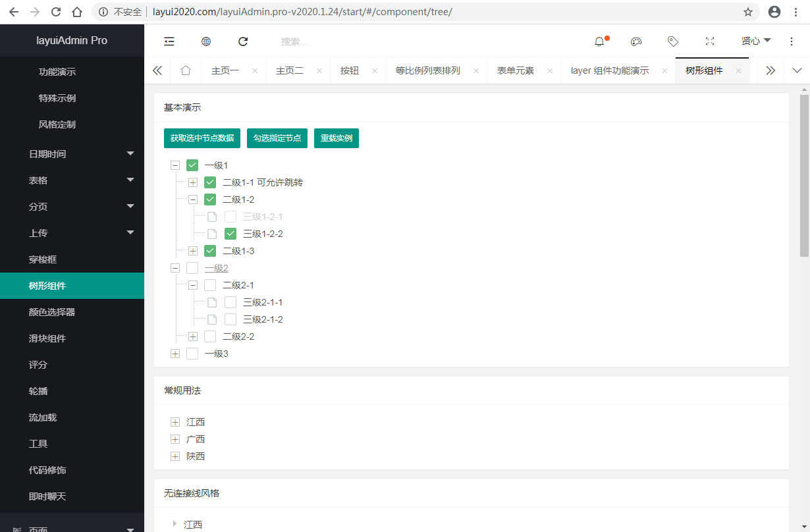Collapse the 二级1-2 node
The image size is (810, 532).
pyautogui.click(x=192, y=199)
